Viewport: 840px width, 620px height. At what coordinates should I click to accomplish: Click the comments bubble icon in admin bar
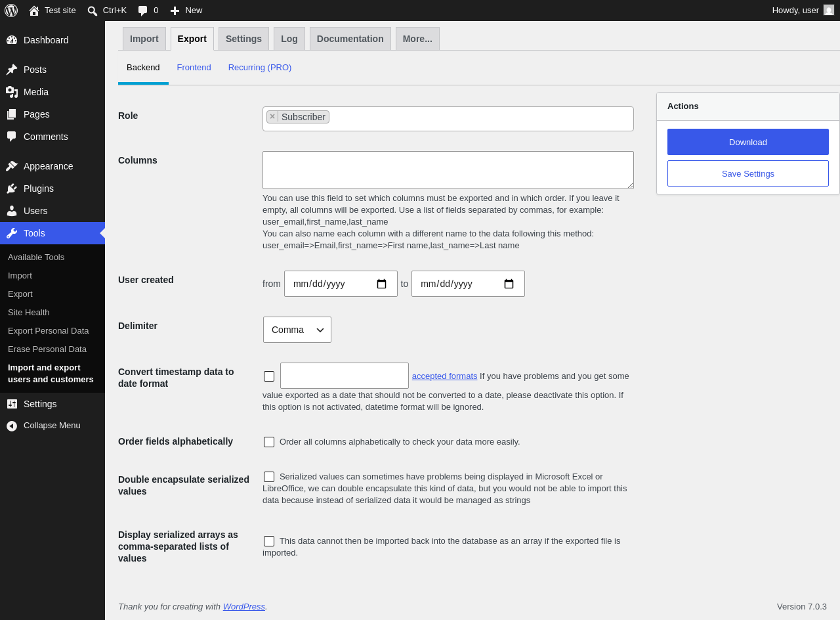(142, 11)
